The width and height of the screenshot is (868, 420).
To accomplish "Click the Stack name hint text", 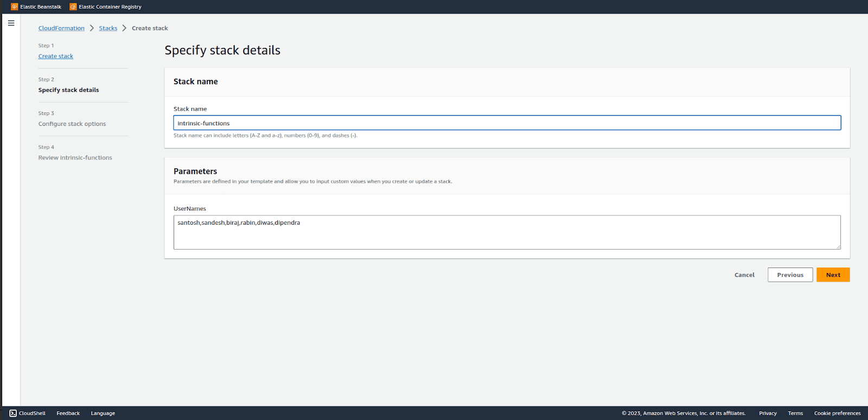I will click(265, 136).
